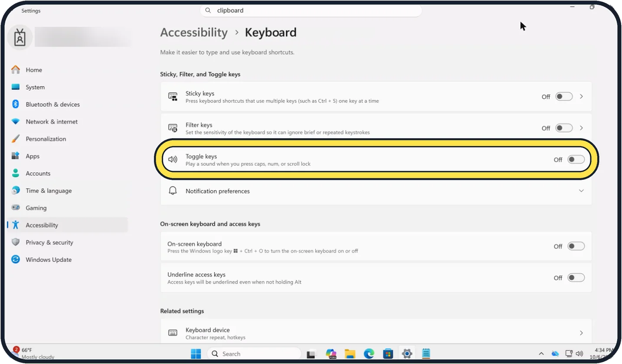This screenshot has width=622, height=364.
Task: Go back to the Accessibility breadcrumb
Action: [x=194, y=32]
